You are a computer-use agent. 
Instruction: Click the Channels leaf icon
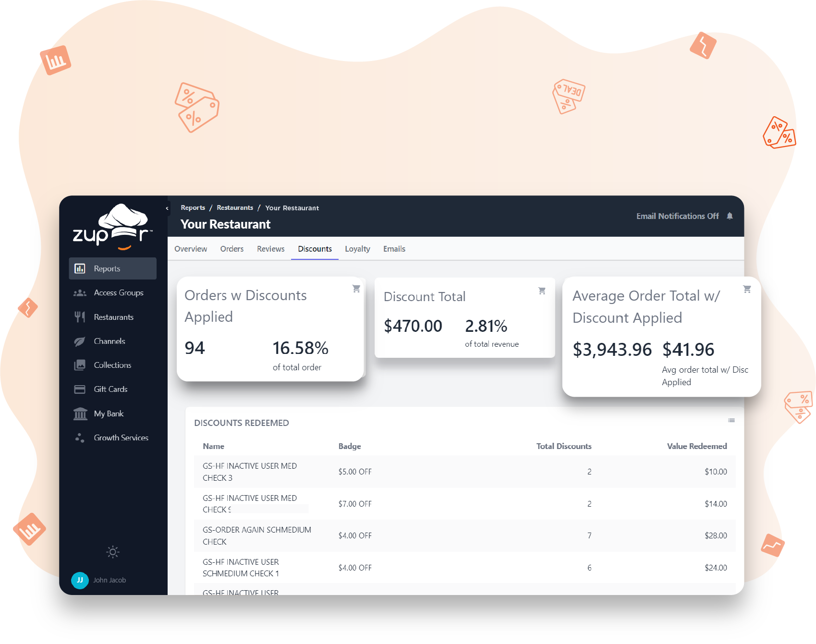[x=80, y=341]
